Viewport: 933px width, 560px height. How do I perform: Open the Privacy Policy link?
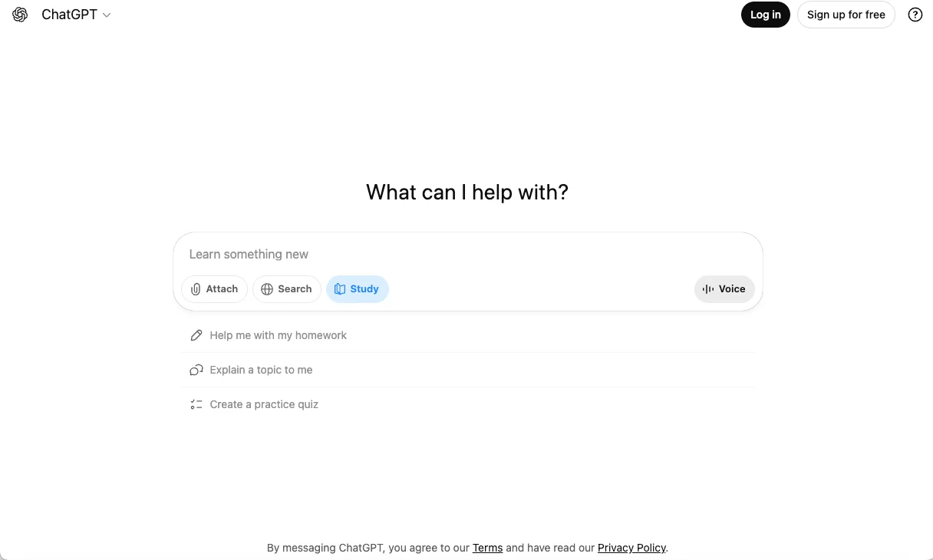631,548
